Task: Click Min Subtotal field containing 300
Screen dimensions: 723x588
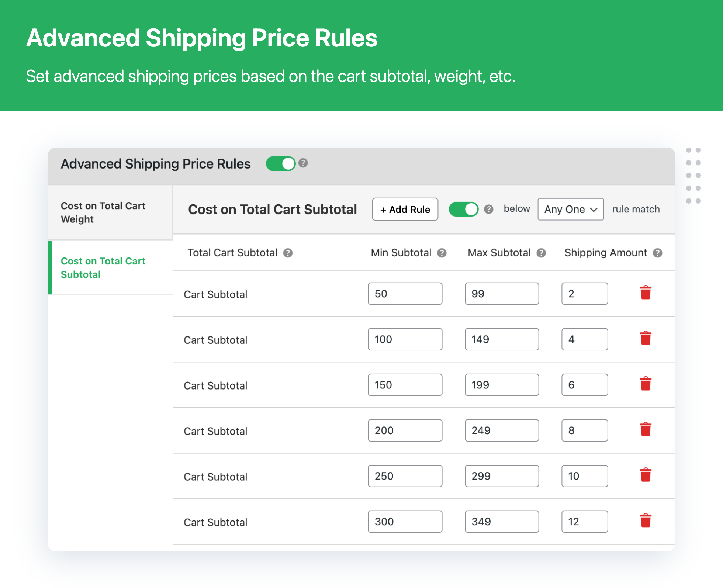Action: pyautogui.click(x=405, y=522)
